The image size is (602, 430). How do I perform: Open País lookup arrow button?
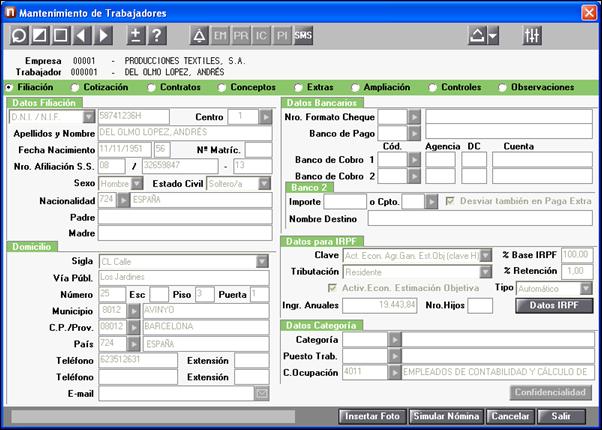[x=133, y=344]
